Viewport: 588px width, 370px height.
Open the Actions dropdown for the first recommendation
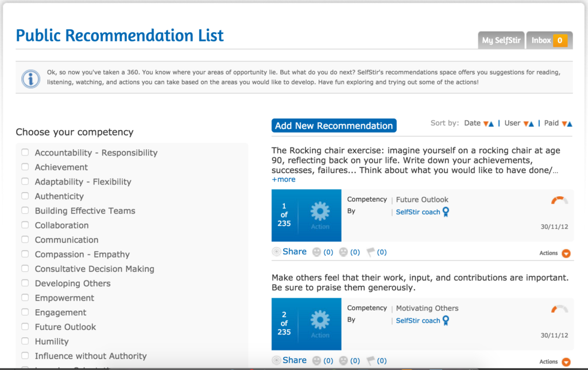[x=566, y=253]
